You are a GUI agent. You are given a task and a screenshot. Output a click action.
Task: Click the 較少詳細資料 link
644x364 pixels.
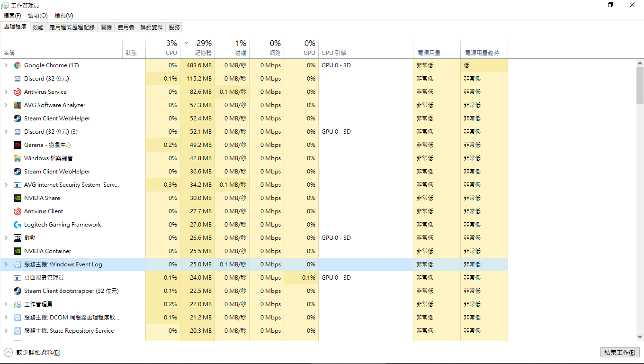[x=38, y=352]
